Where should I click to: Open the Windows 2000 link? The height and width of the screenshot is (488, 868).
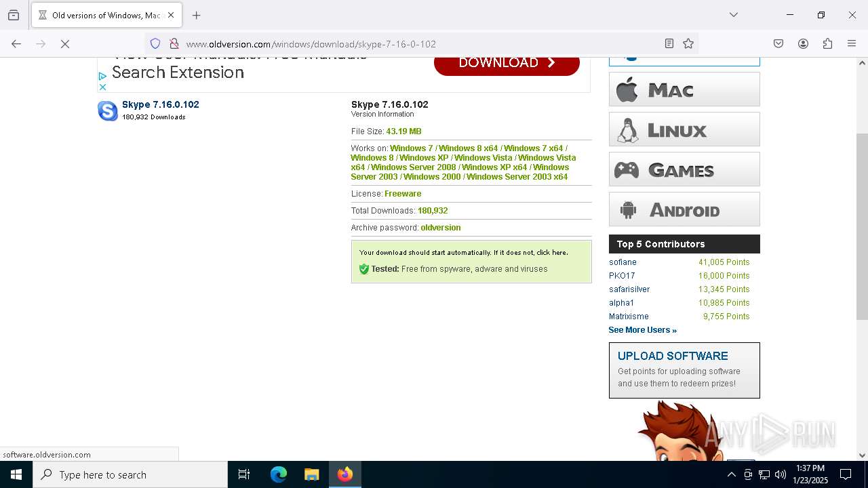click(432, 177)
